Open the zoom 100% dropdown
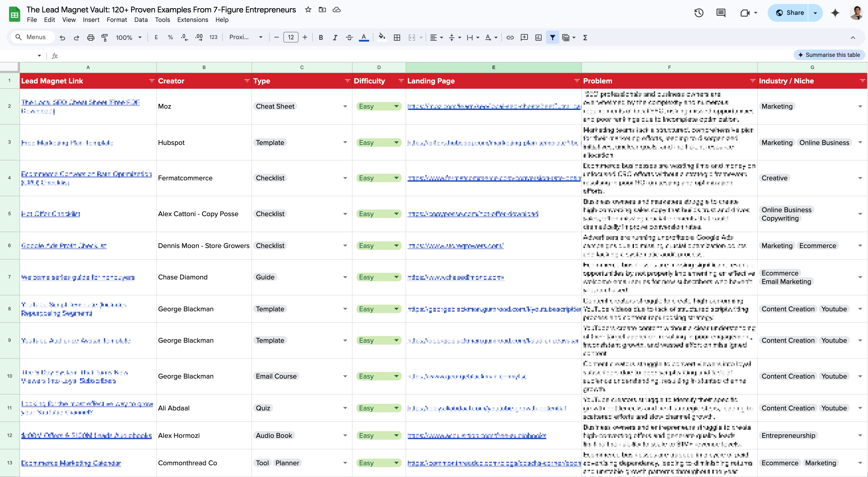The image size is (868, 477). tap(128, 37)
